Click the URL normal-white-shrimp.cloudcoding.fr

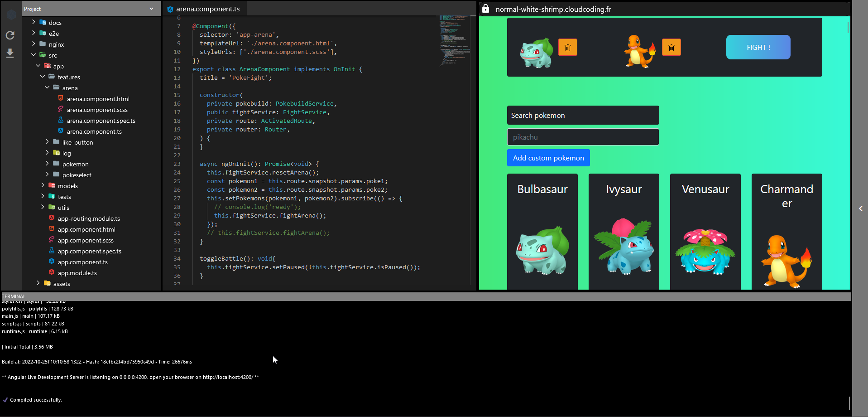tap(553, 9)
